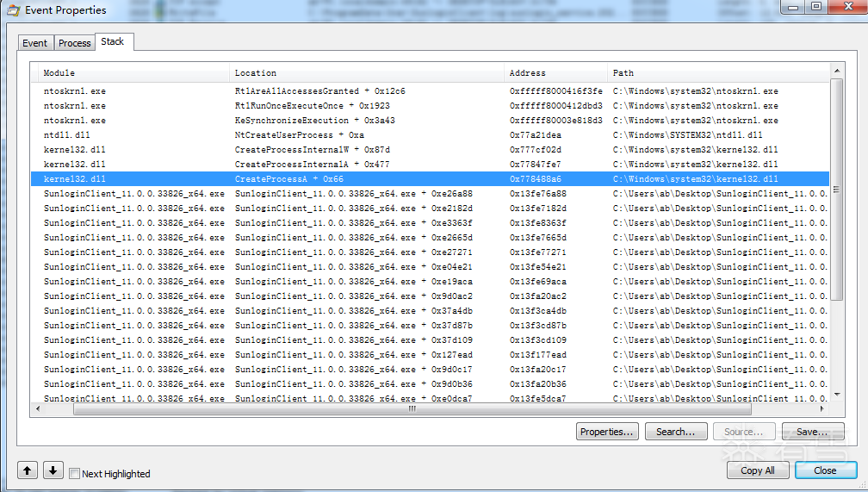Click the disabled Source... button

744,432
